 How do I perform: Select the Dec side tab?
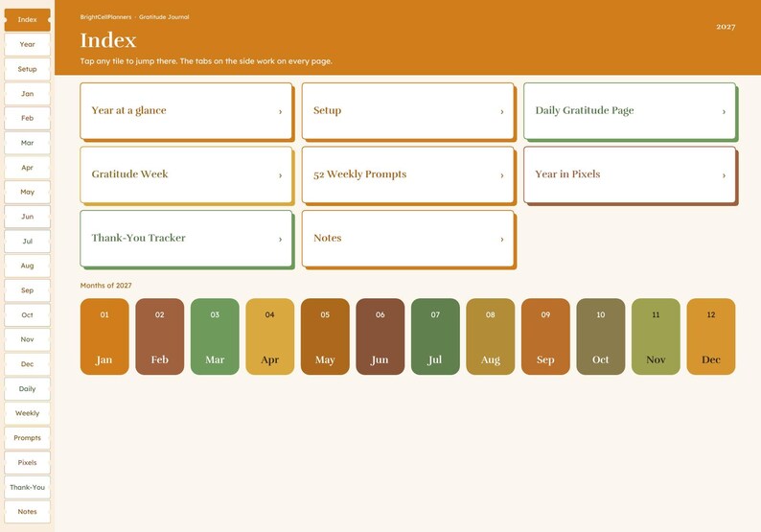27,364
